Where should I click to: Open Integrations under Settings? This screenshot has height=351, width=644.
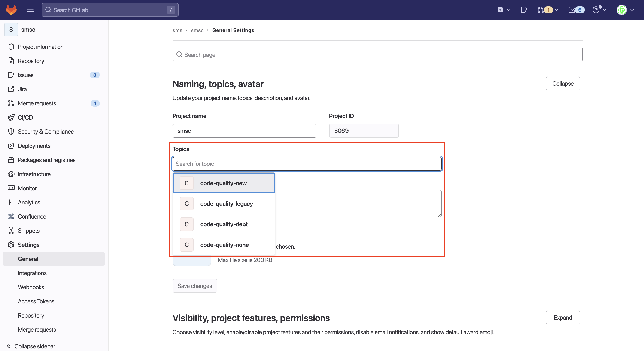coord(32,273)
